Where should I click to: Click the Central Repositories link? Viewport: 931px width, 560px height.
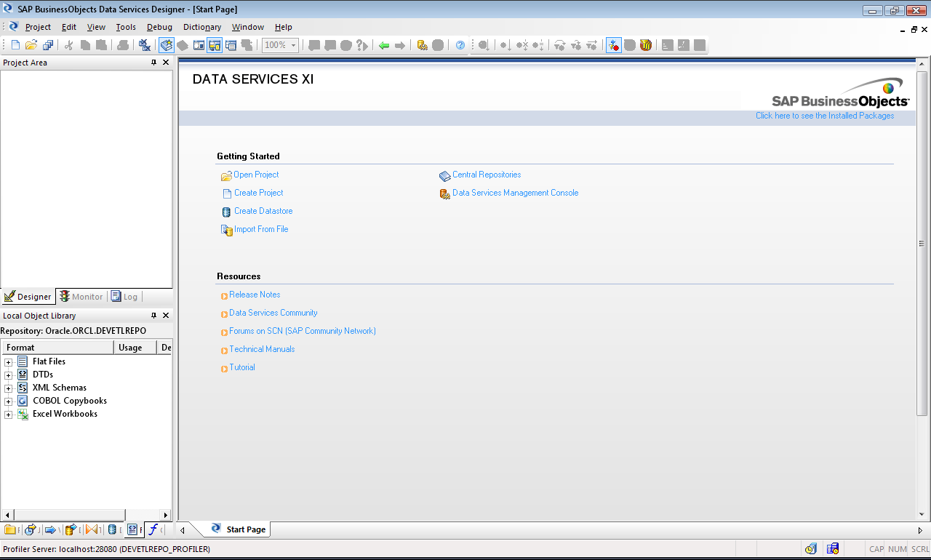487,175
